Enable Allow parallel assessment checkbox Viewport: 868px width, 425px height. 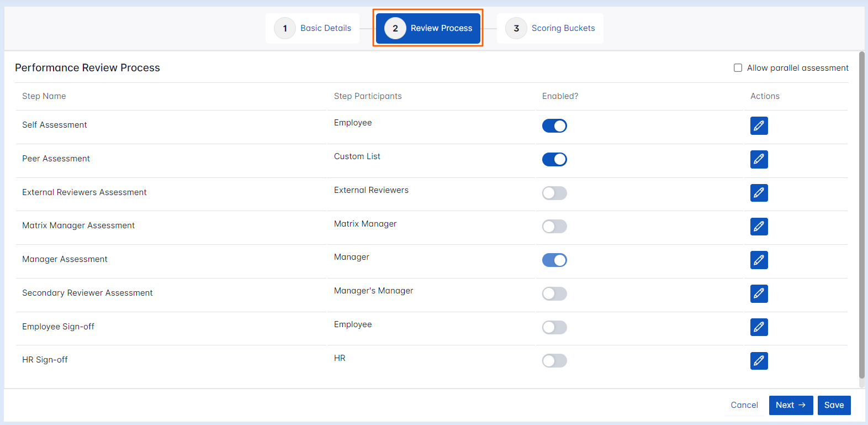coord(738,68)
